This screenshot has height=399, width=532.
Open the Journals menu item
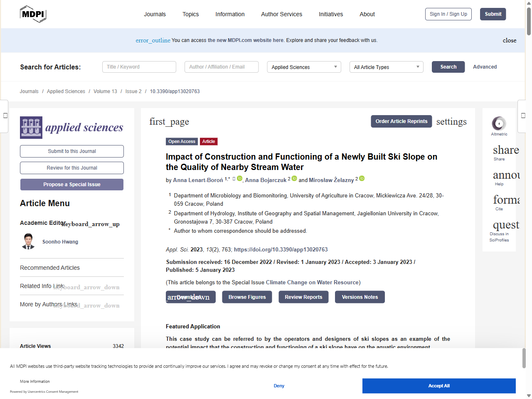coord(155,14)
